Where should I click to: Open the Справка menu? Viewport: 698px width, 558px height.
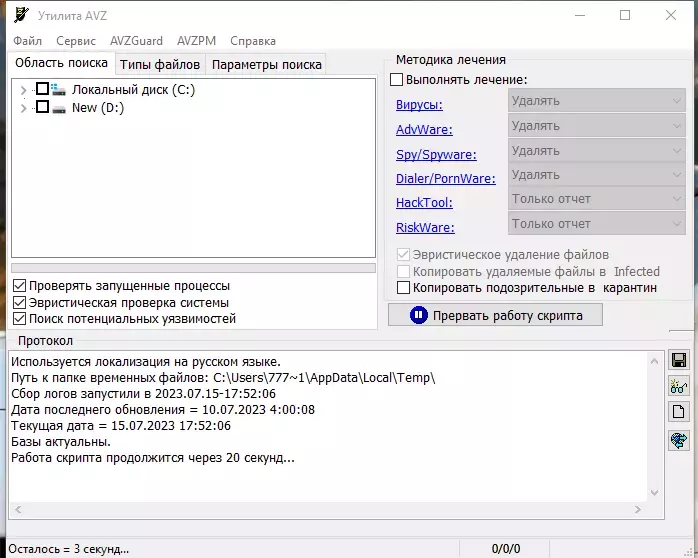tap(253, 41)
